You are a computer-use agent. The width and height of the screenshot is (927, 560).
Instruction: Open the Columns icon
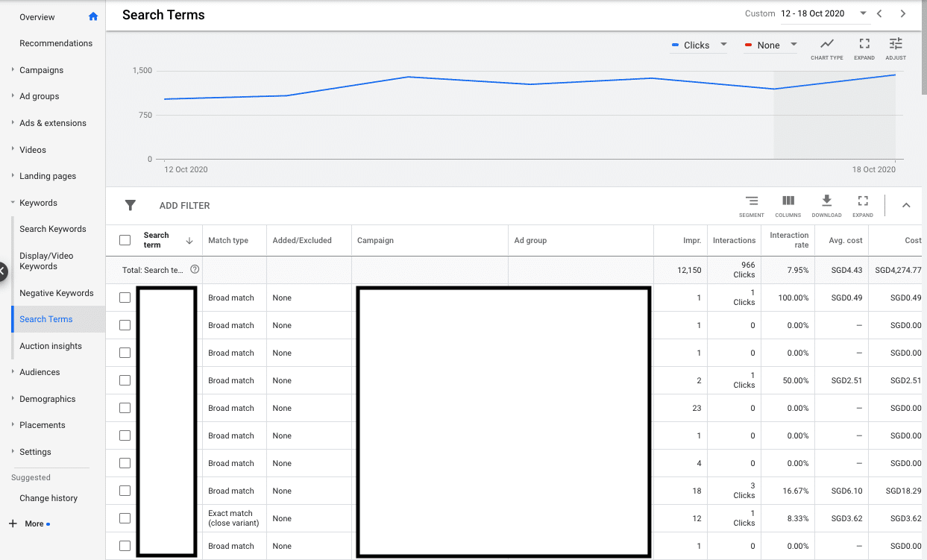(x=788, y=206)
